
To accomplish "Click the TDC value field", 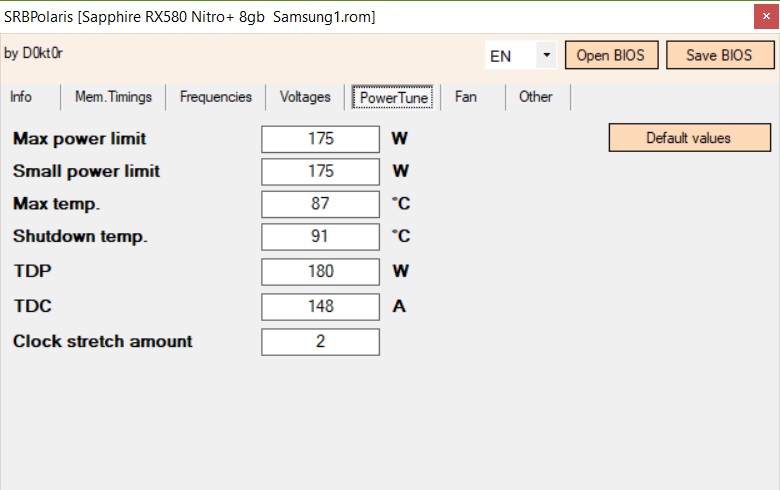I will click(320, 306).
